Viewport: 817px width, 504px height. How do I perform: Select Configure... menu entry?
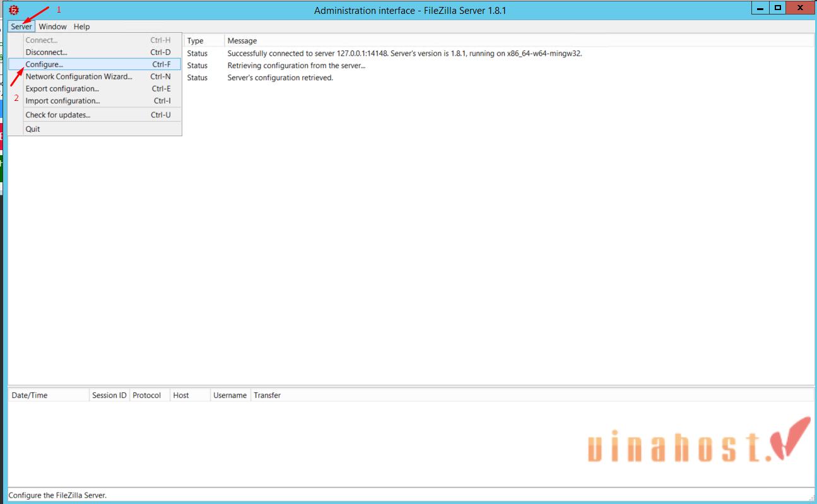coord(95,64)
